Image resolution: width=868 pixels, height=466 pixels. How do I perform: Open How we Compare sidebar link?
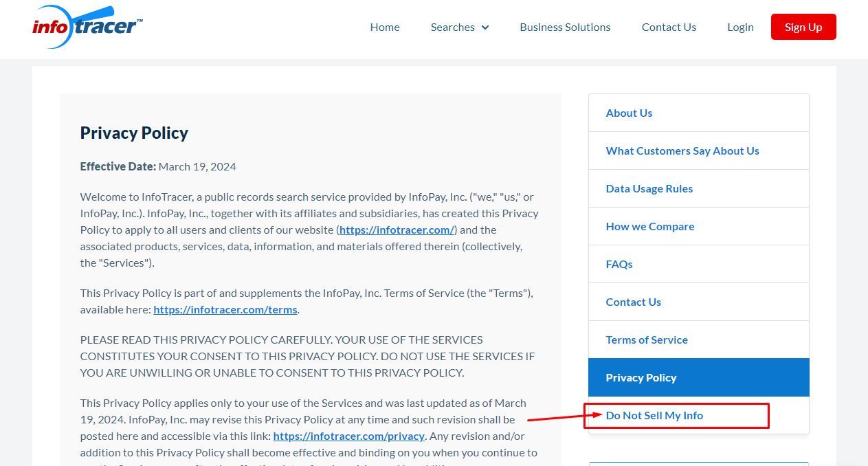coord(699,226)
